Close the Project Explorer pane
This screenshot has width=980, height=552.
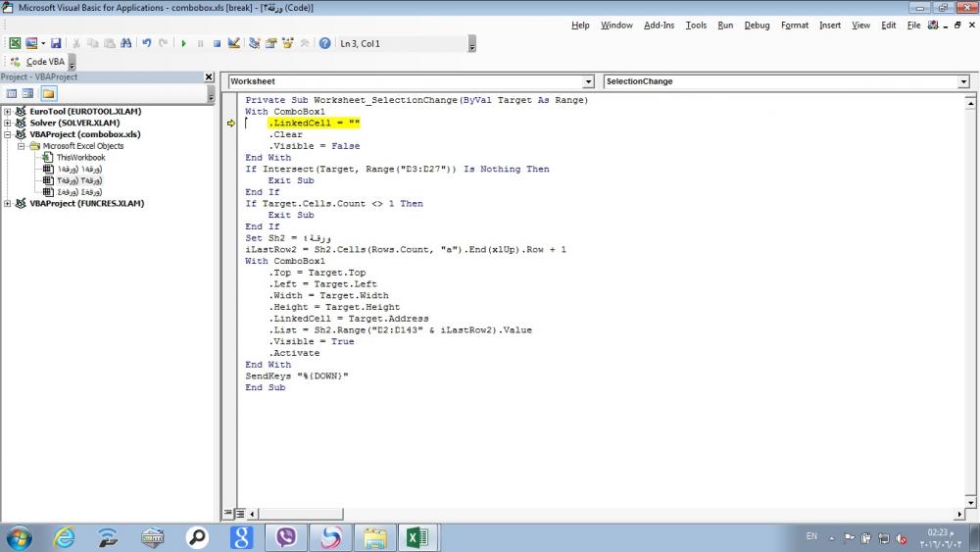209,76
